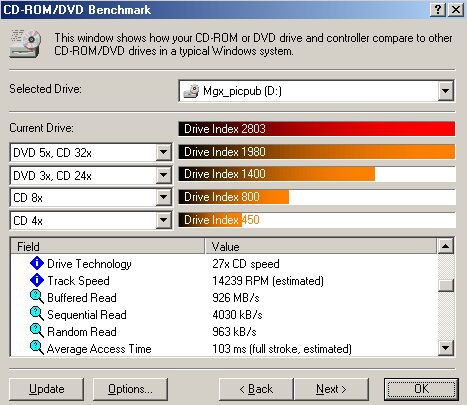Screen dimensions: 467x405
Task: Click the title bar help question-mark button
Action: [438, 10]
